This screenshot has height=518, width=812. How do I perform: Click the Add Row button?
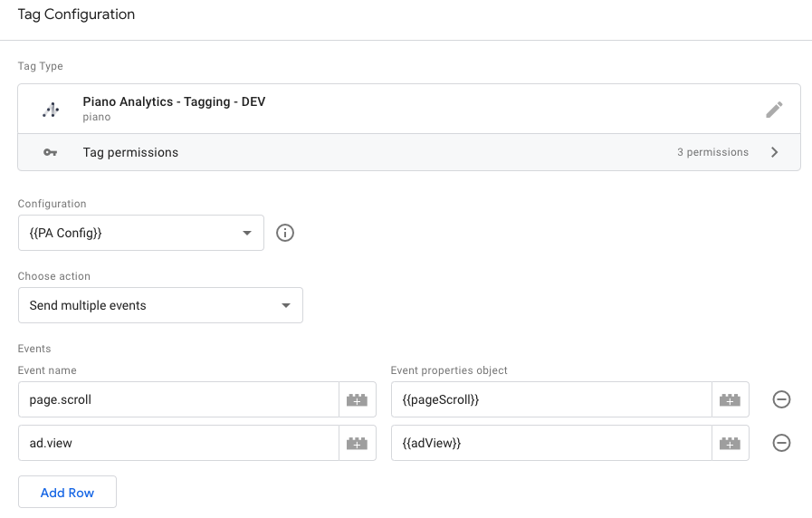(x=67, y=493)
